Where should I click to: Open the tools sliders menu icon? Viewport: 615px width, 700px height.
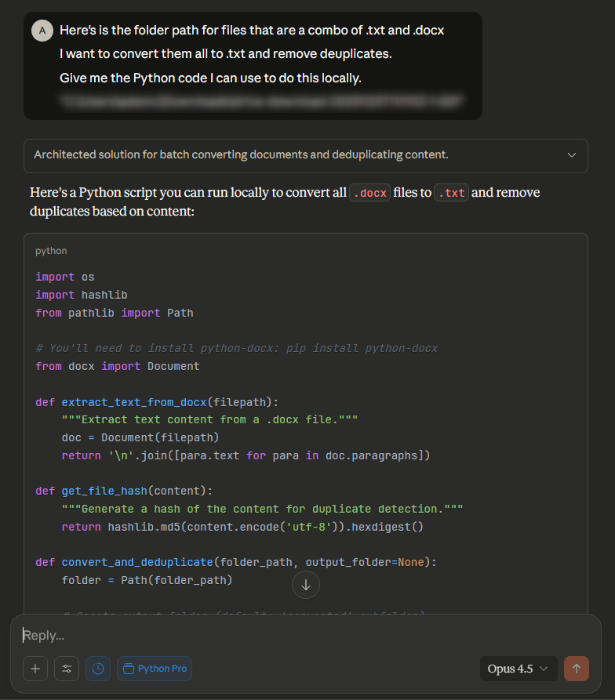point(67,669)
